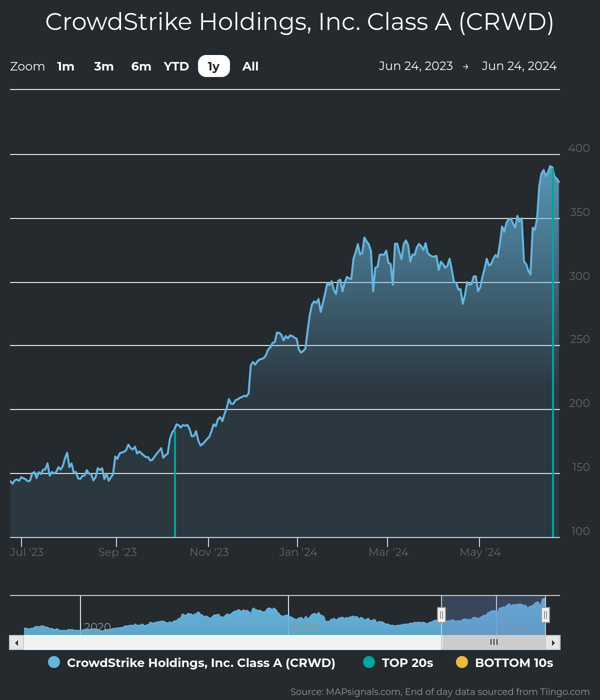Select the 3m zoom range

[x=104, y=66]
